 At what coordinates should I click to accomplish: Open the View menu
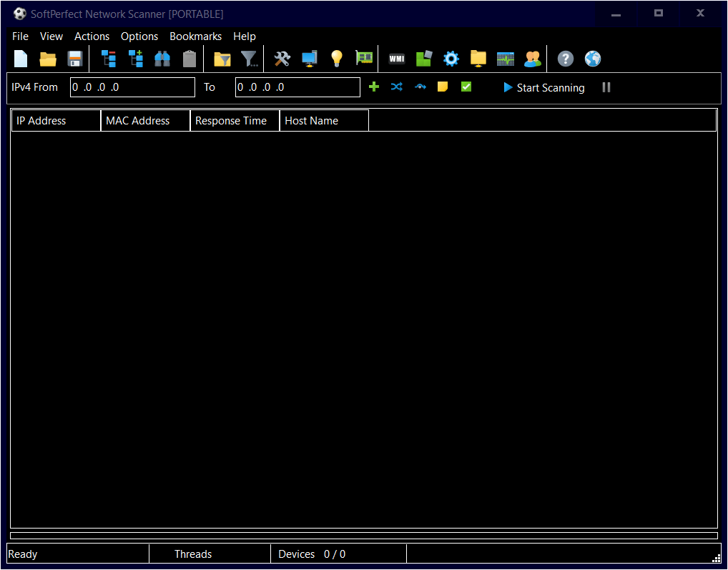coord(51,36)
